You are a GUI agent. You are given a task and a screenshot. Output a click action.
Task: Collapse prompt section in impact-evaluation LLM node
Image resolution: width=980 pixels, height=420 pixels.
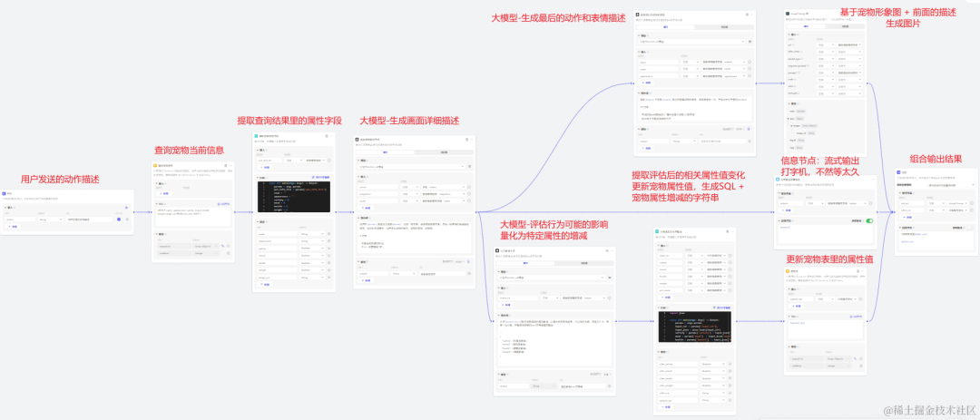(499, 315)
